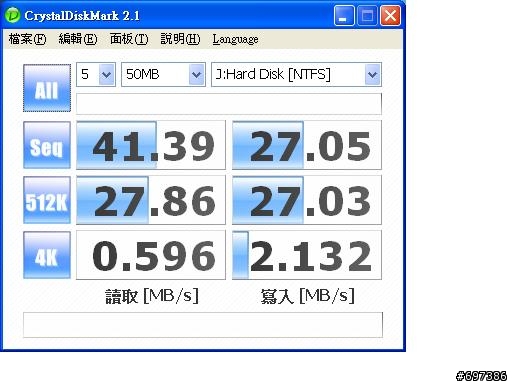This screenshot has height=384, width=512.
Task: Click the empty status box under the drive selector
Action: click(x=229, y=104)
